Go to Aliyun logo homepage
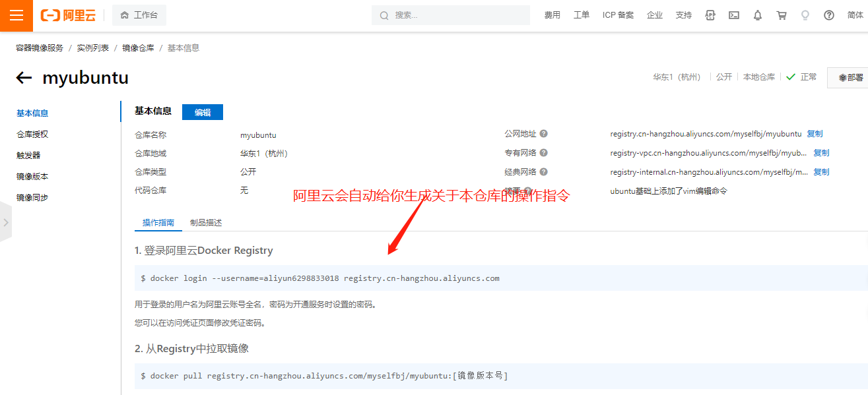Viewport: 868px width, 395px height. pos(69,15)
